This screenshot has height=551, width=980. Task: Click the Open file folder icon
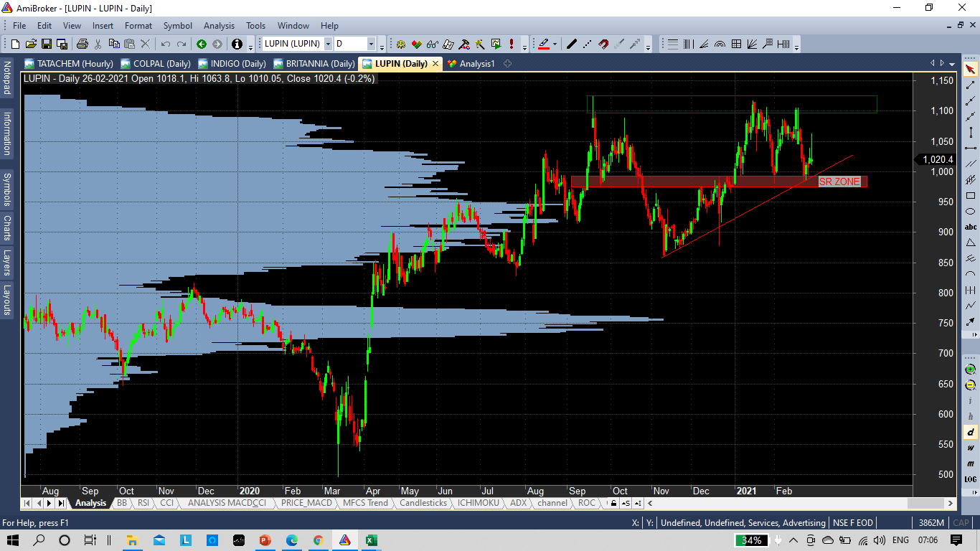[31, 44]
